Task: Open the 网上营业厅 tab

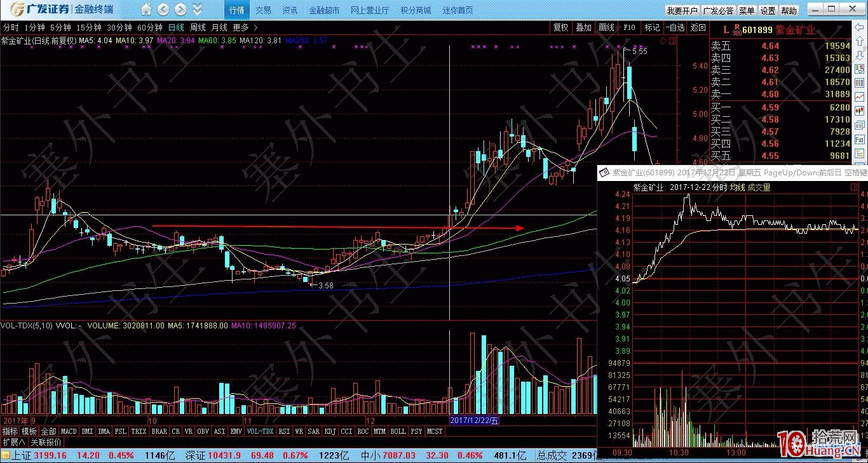Action: click(x=370, y=10)
